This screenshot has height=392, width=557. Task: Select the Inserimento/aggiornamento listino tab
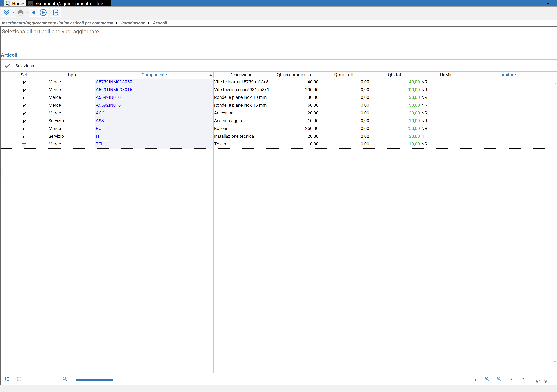[69, 3]
